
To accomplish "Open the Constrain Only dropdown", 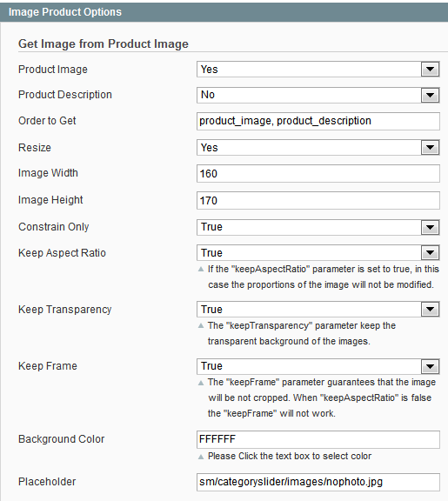I will [x=318, y=227].
